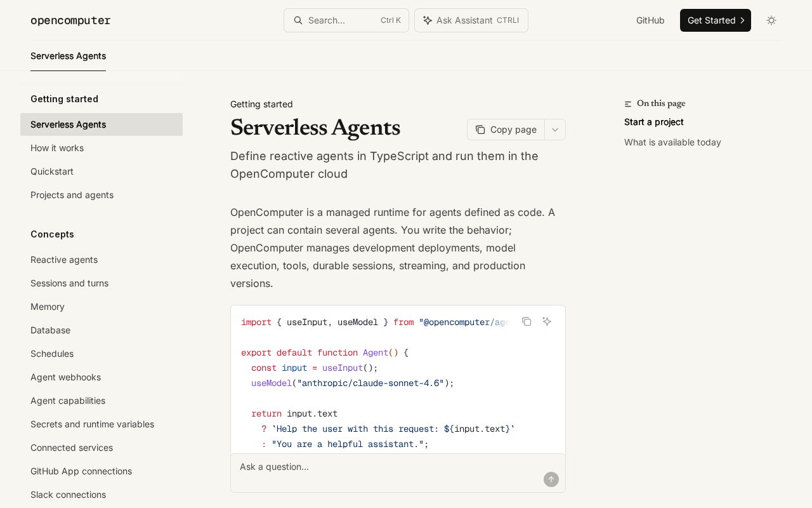
Task: Navigate to Quickstart
Action: [101, 171]
